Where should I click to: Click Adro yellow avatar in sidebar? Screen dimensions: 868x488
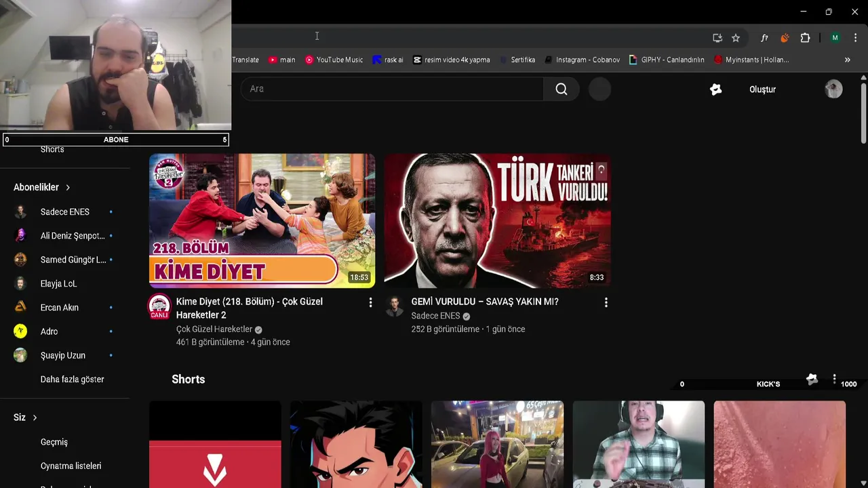[20, 331]
